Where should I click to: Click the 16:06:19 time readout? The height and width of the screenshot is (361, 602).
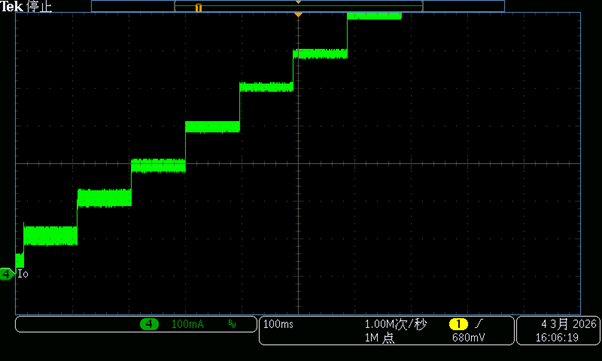click(x=557, y=338)
